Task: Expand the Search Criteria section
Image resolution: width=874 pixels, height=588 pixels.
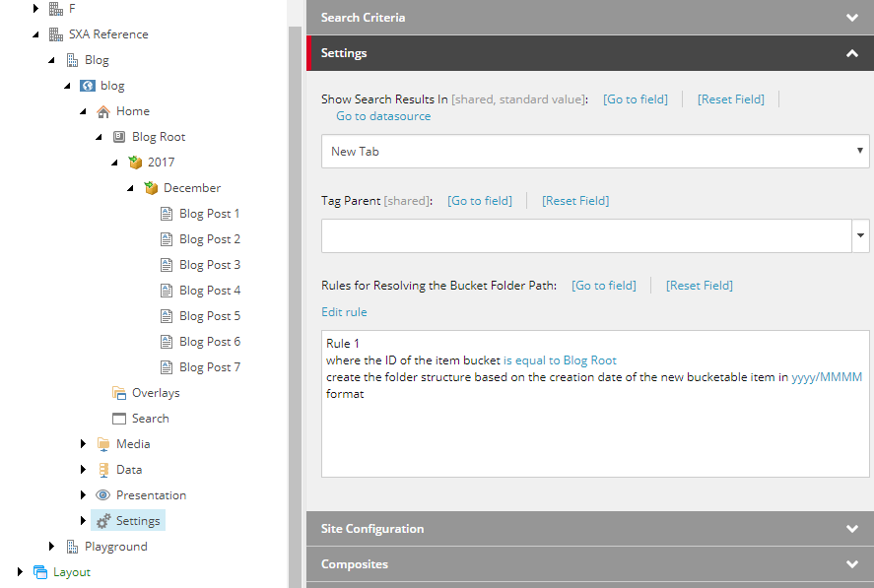Action: (589, 18)
